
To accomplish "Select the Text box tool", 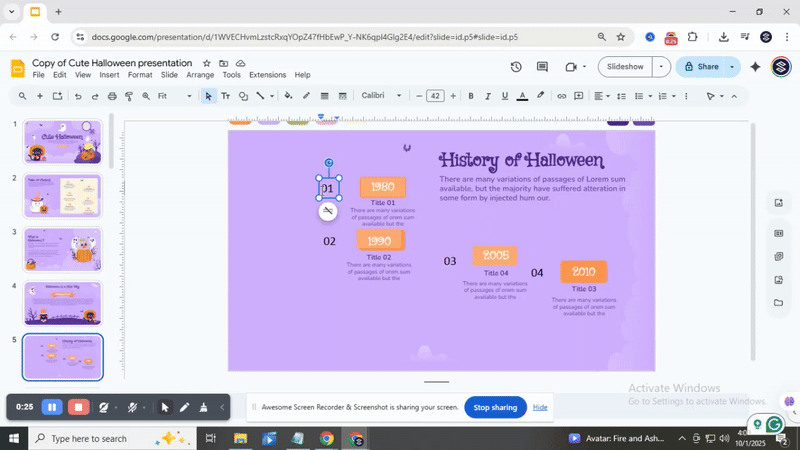I will 225,96.
